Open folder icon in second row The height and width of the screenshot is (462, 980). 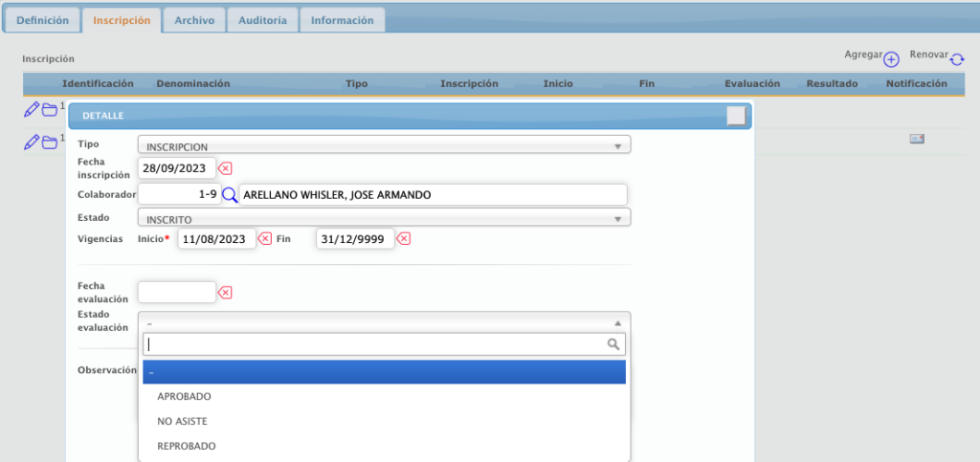click(50, 143)
